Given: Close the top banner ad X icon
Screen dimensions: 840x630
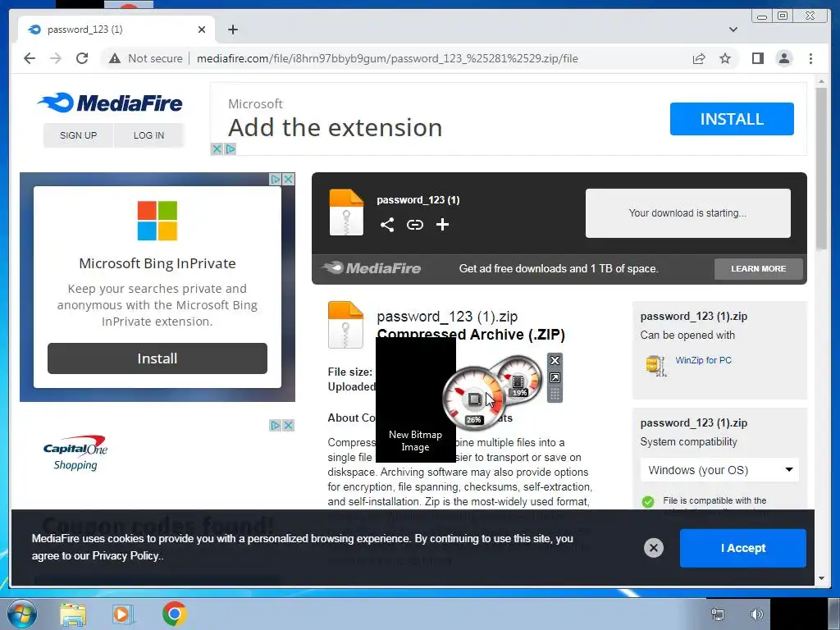Looking at the screenshot, I should coord(217,149).
